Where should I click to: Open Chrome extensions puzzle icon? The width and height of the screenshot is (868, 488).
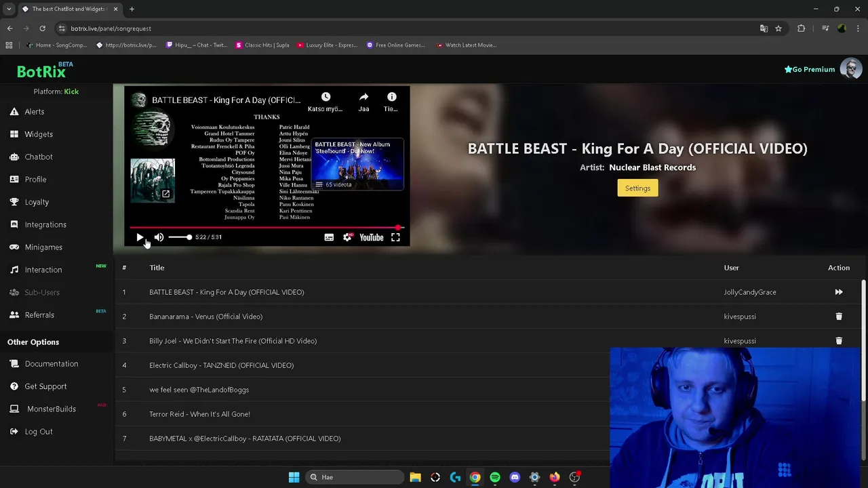tap(802, 28)
